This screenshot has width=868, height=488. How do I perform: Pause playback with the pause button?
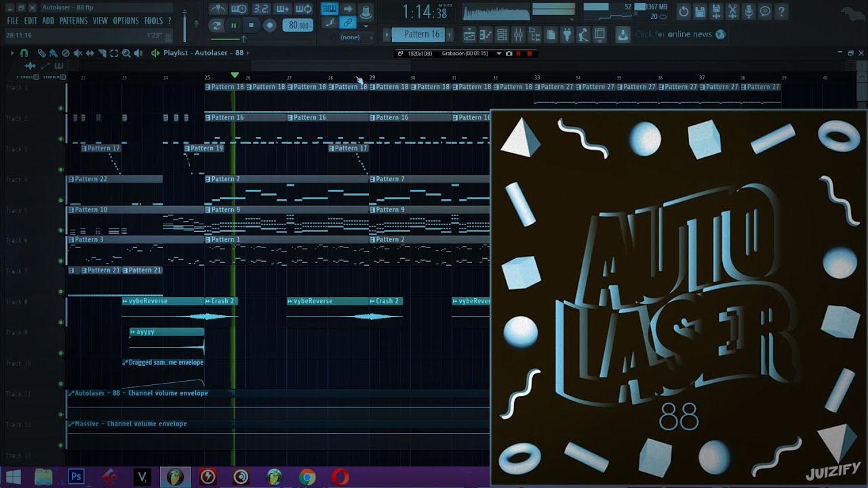pyautogui.click(x=233, y=25)
